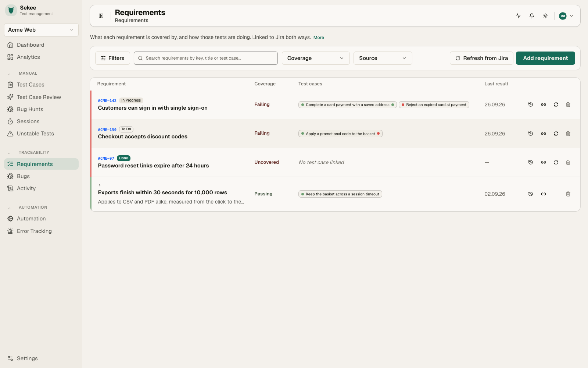Viewport: 588px width, 368px height.
Task: Open Bug Hunts in sidebar
Action: (x=41, y=109)
